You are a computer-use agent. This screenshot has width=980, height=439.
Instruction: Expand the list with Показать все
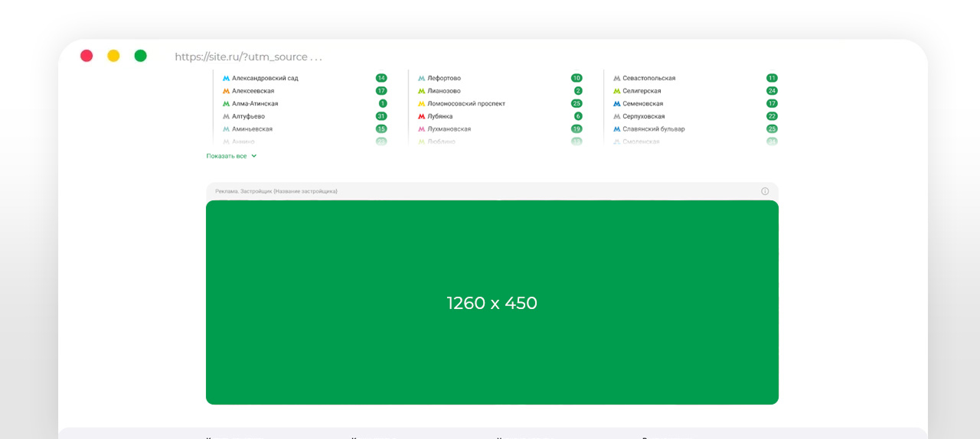[x=231, y=156]
